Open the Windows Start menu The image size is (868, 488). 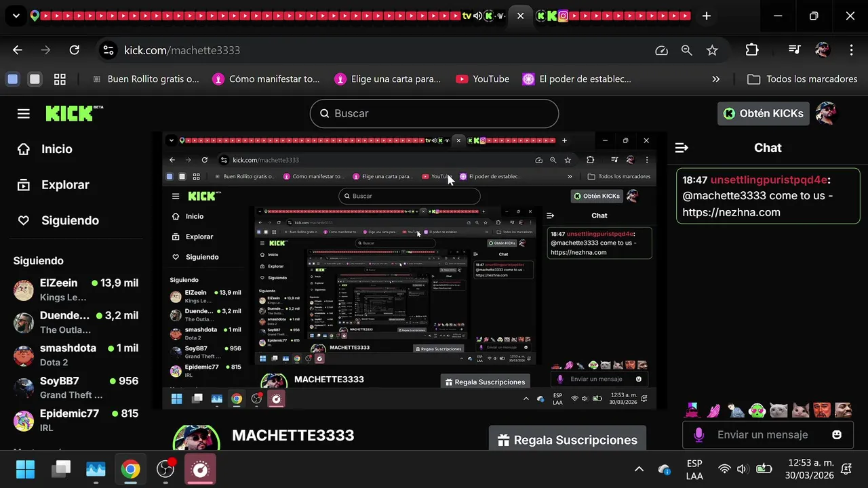tap(25, 469)
